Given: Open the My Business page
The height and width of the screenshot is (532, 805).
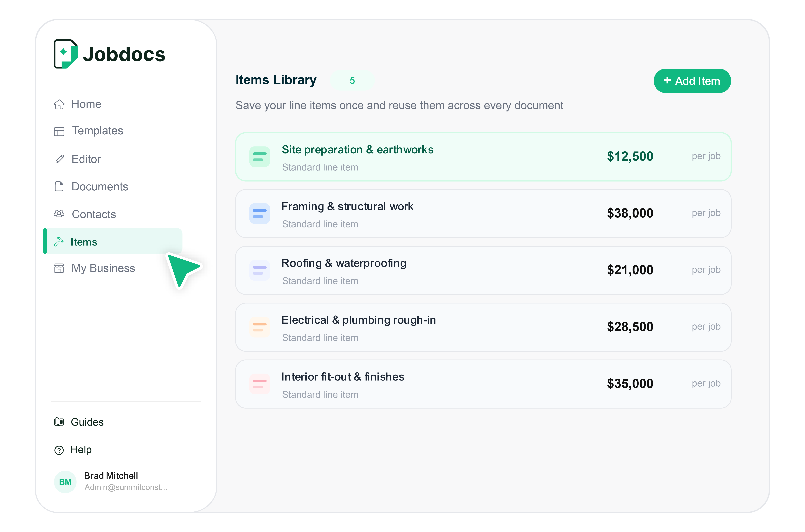Looking at the screenshot, I should tap(103, 268).
